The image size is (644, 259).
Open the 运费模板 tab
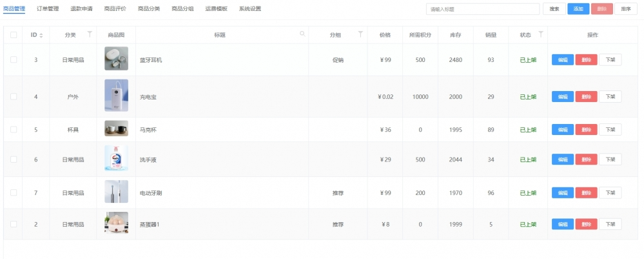pos(217,9)
